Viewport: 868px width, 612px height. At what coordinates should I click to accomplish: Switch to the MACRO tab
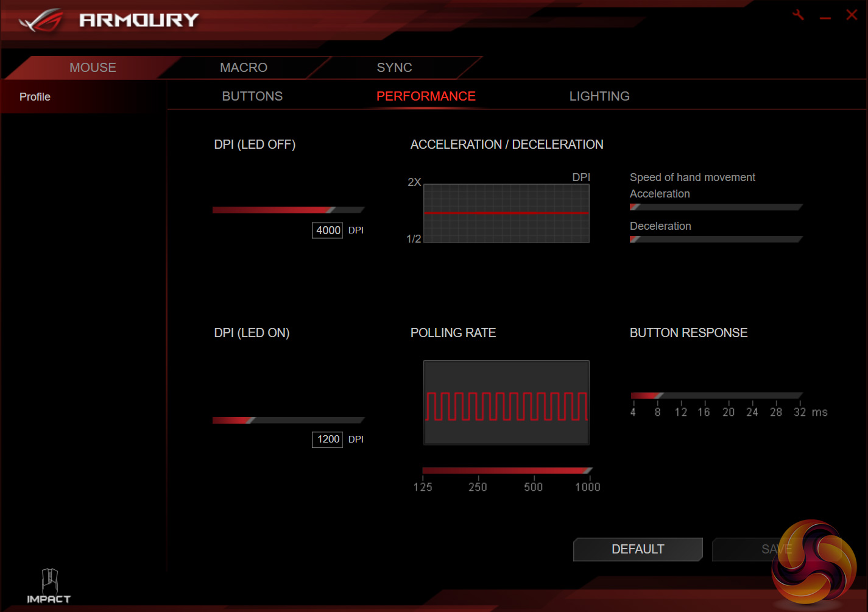click(244, 68)
